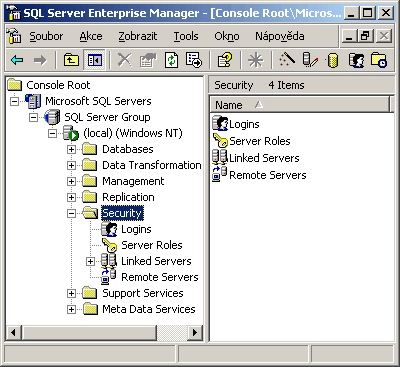Open the Akce menu
Viewport: 400px width, 367px height.
pyautogui.click(x=91, y=36)
